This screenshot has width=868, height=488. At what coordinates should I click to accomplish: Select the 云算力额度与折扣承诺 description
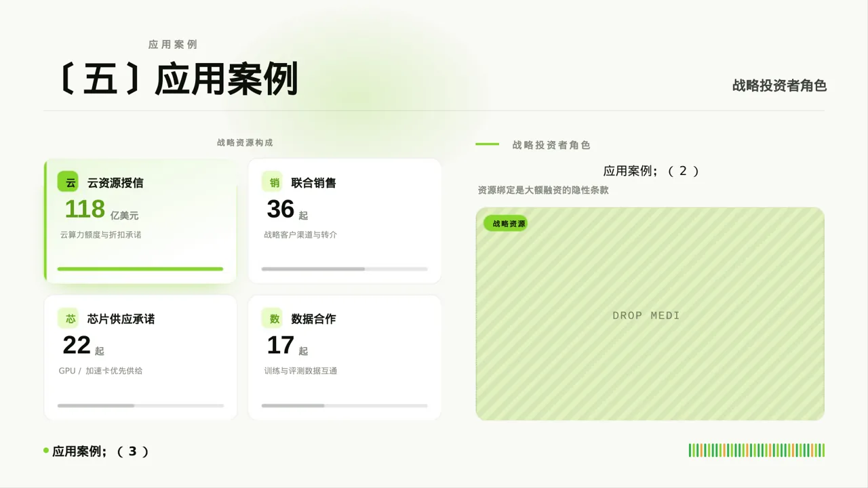pos(100,235)
